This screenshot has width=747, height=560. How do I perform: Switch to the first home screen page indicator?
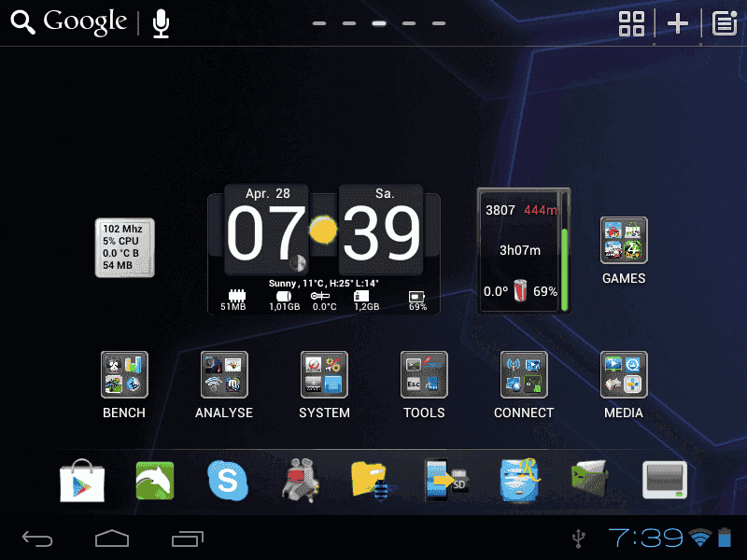click(319, 23)
